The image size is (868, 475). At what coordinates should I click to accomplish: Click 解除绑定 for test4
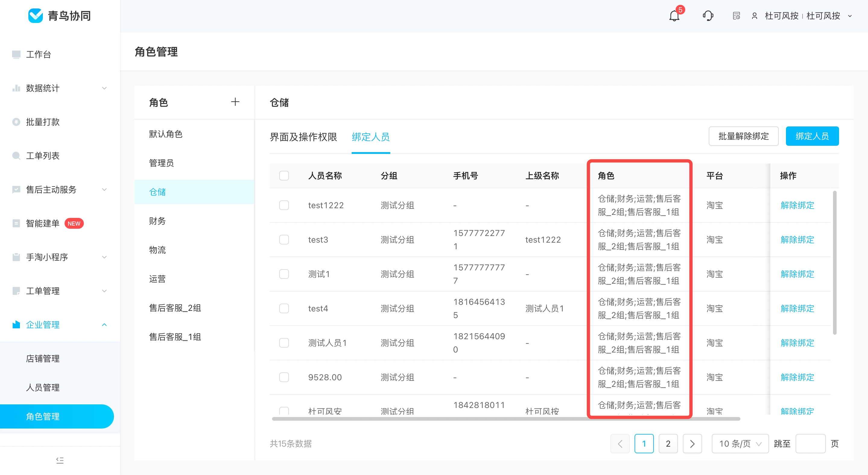pos(797,308)
